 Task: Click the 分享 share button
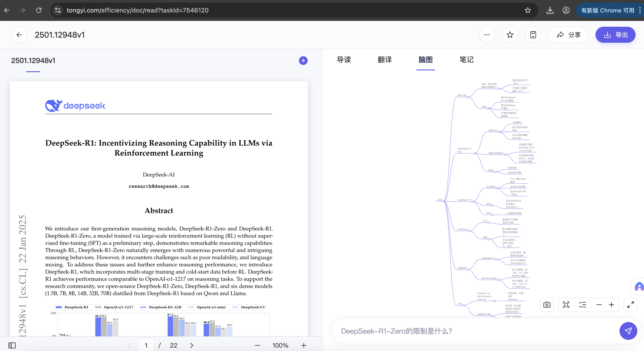point(568,35)
